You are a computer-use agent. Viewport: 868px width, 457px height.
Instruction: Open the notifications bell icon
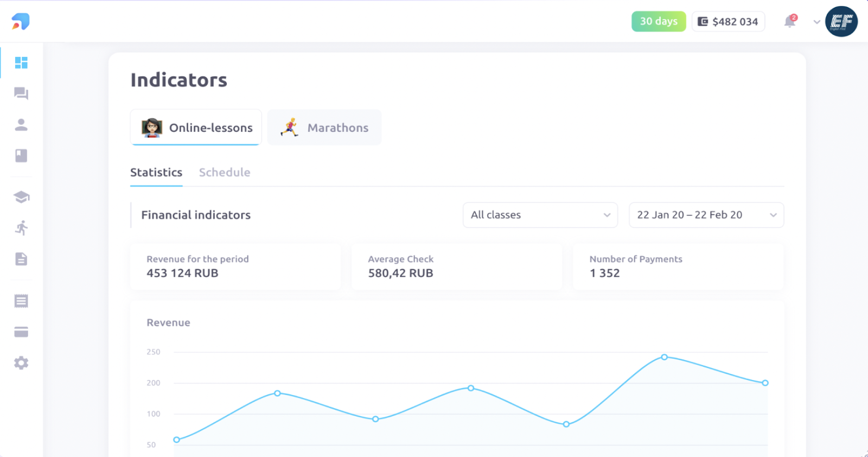790,22
